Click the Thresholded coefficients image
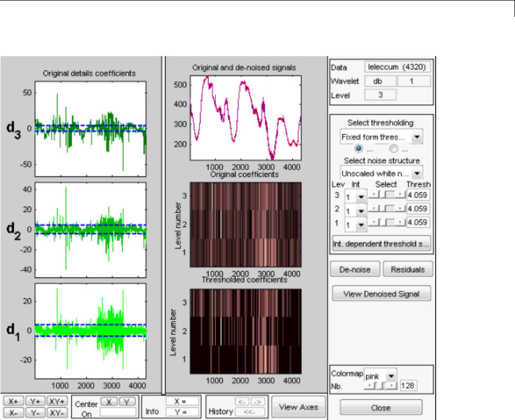The height and width of the screenshot is (420, 515). (x=246, y=331)
